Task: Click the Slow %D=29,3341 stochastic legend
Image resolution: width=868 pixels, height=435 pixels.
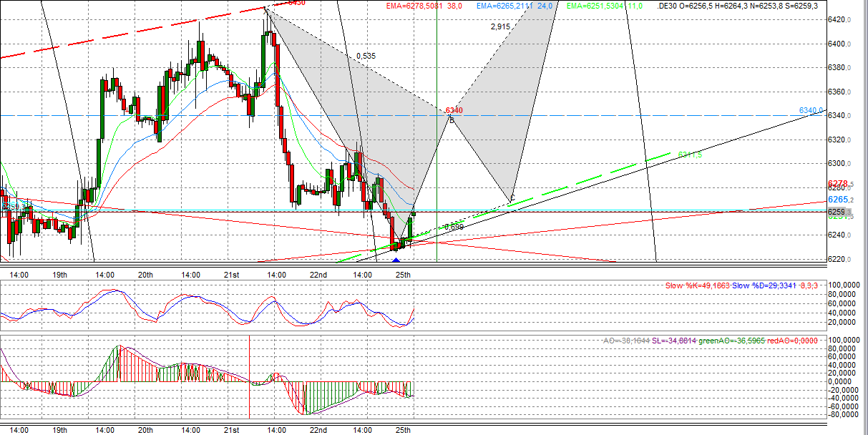Action: pos(763,285)
